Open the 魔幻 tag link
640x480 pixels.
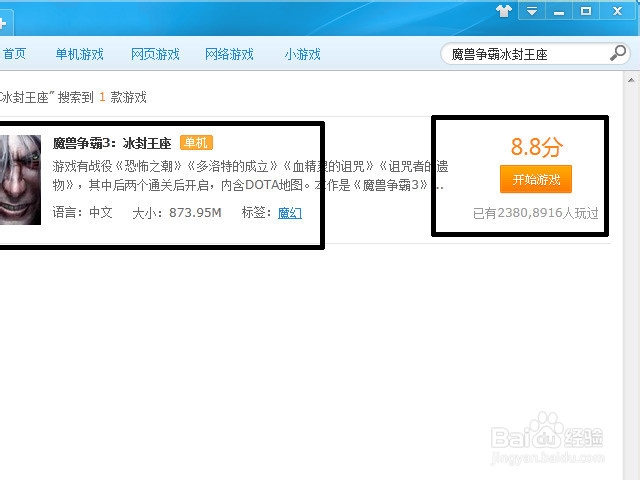290,213
